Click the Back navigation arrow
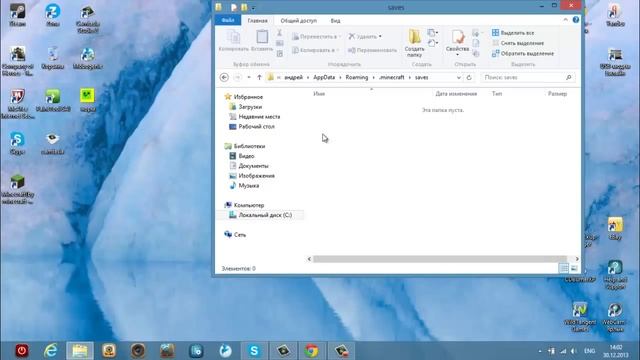Viewport: 640px width, 360px height. click(x=224, y=77)
